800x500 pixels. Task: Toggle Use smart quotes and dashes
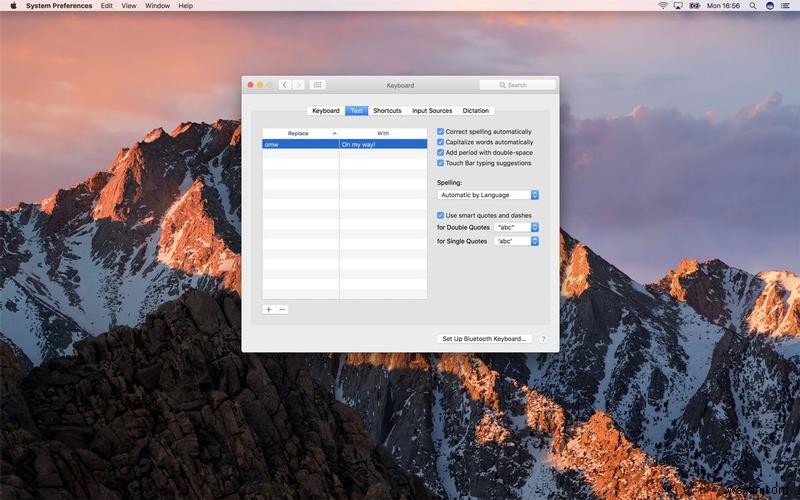[x=441, y=215]
